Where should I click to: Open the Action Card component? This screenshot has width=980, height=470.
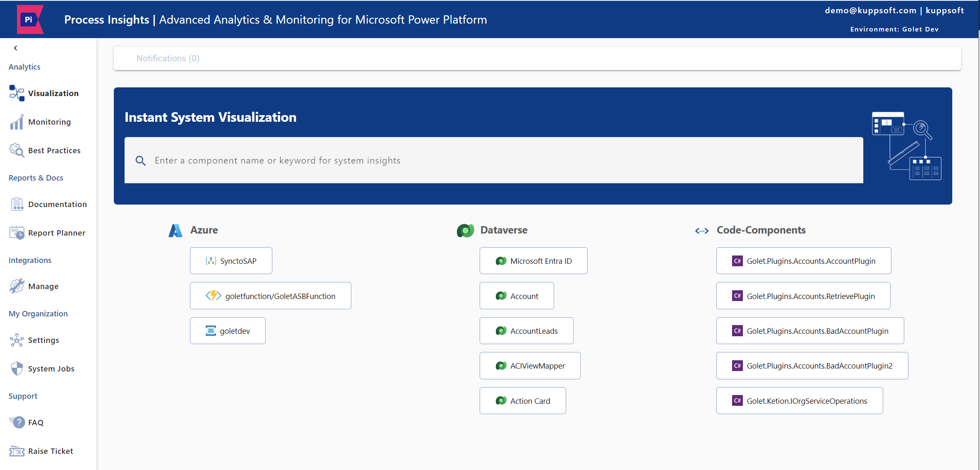(523, 400)
